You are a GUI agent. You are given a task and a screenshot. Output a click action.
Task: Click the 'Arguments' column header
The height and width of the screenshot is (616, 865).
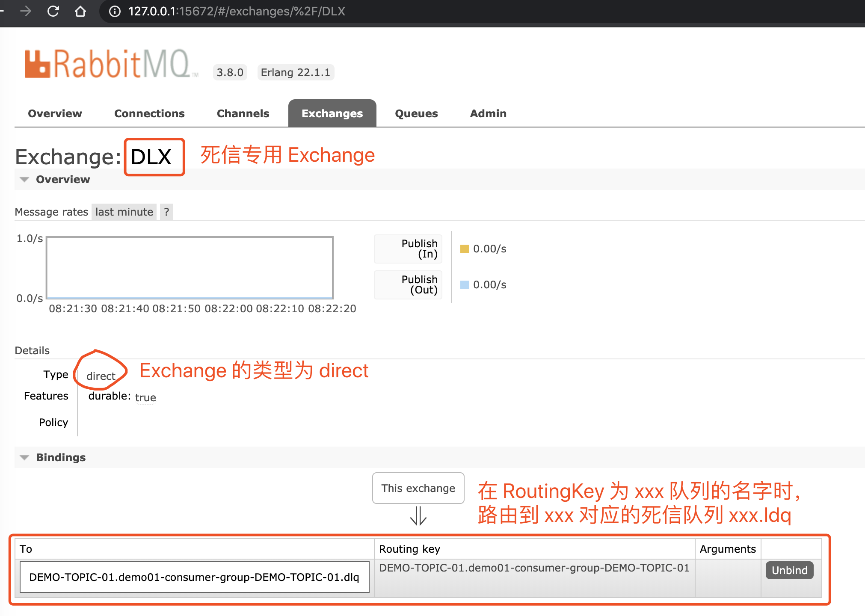(x=728, y=549)
